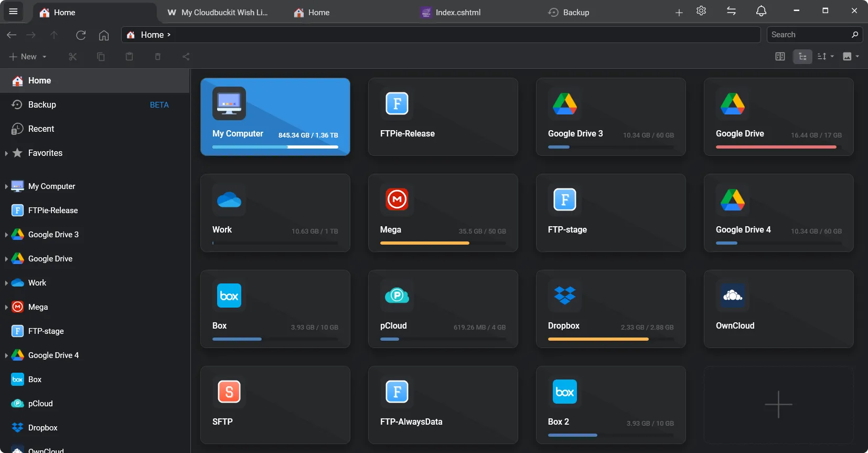Click the Share icon in toolbar
This screenshot has height=453, width=868.
coord(186,57)
